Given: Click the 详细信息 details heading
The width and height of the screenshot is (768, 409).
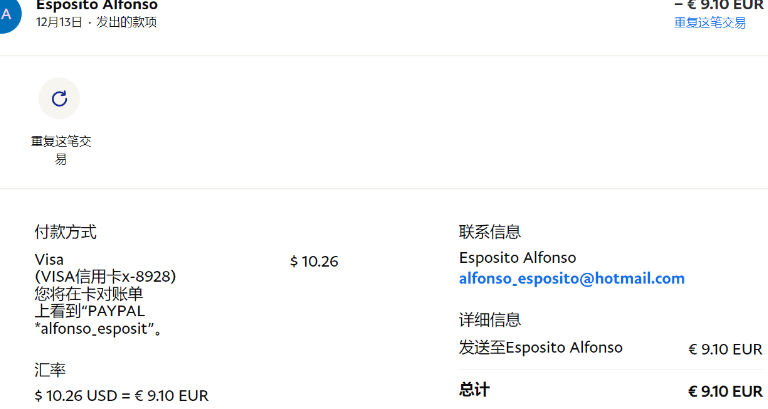Looking at the screenshot, I should [490, 320].
